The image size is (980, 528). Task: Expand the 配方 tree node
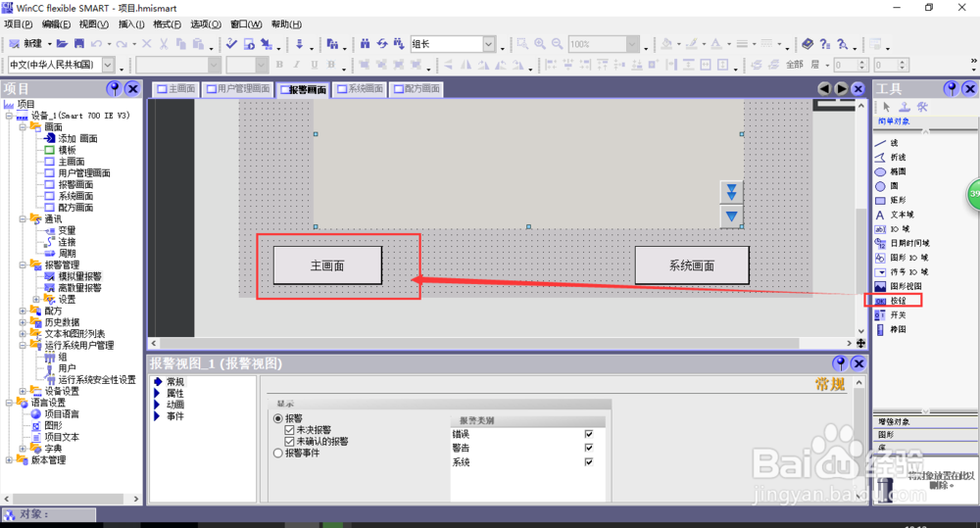[x=23, y=311]
